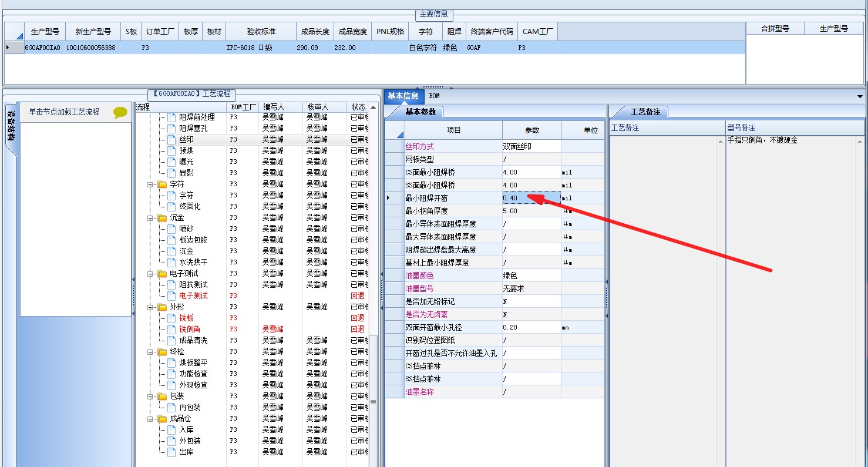Click the document icon beside 成品清洗
The image size is (868, 467).
(x=171, y=340)
